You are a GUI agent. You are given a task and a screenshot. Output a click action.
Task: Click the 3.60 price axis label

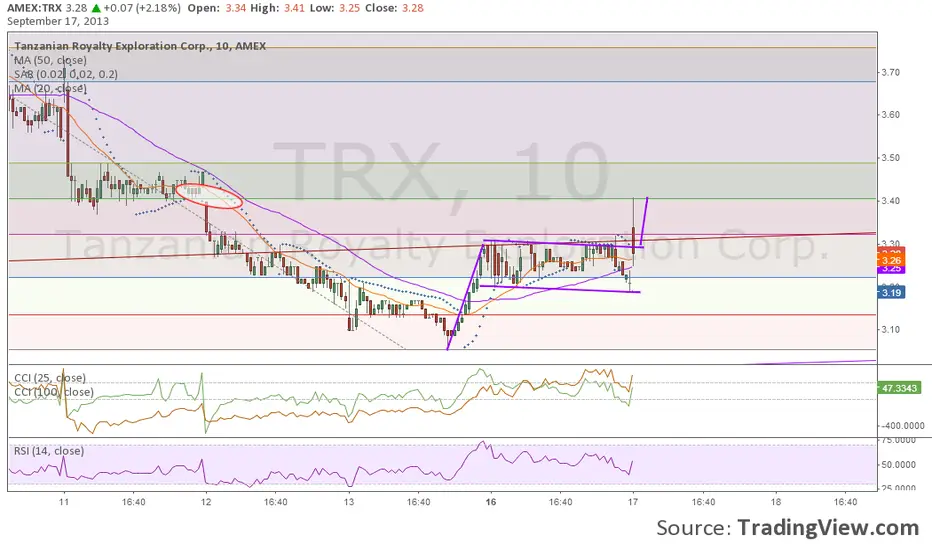[x=890, y=115]
